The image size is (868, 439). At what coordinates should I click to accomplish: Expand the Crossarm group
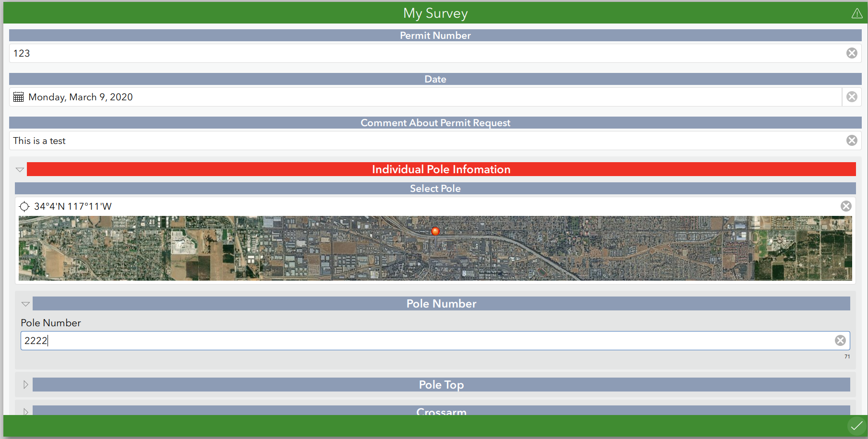pyautogui.click(x=25, y=412)
